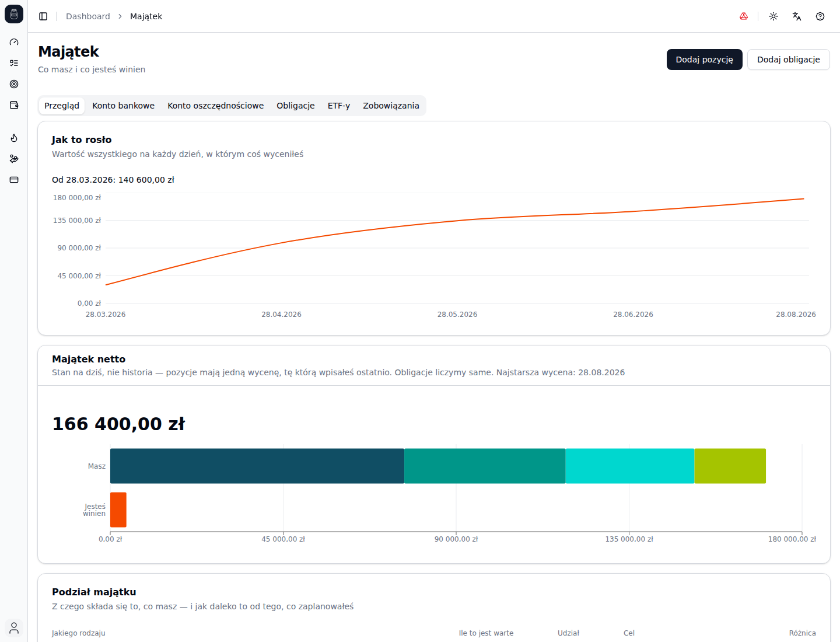Open the flame icon in sidebar

(x=14, y=138)
